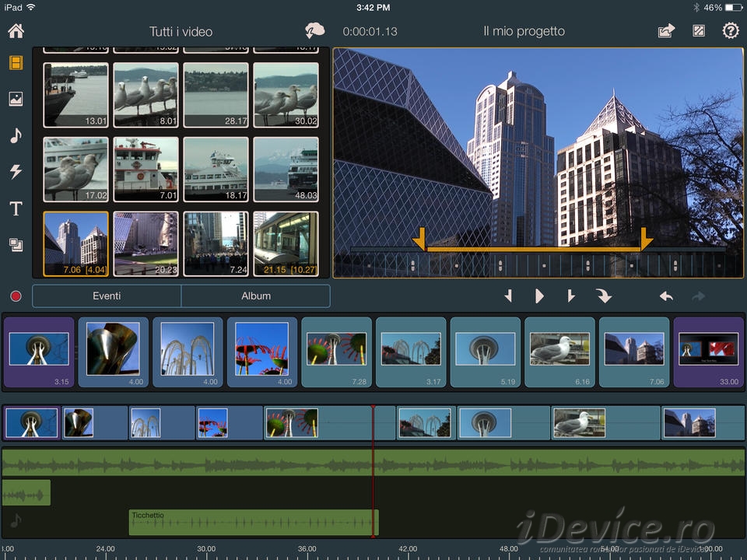747x560 pixels.
Task: Select the Ticchettio audio clip
Action: click(254, 523)
